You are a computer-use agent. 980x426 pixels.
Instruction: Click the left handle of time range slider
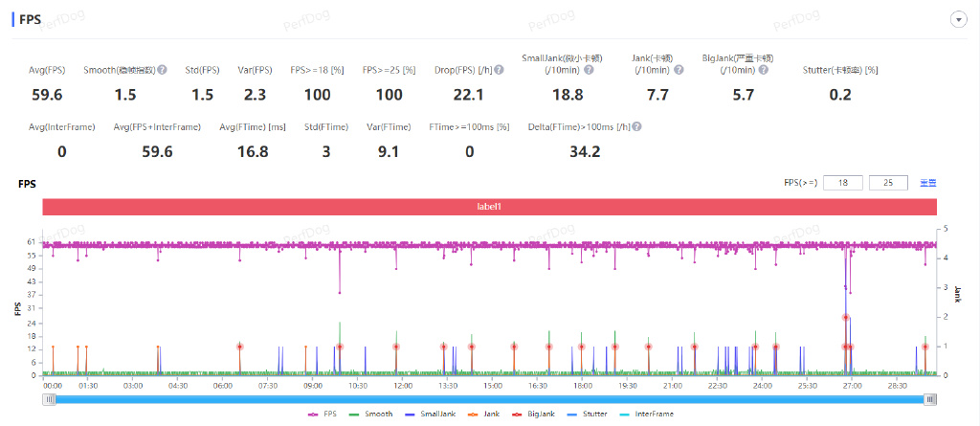coord(49,400)
